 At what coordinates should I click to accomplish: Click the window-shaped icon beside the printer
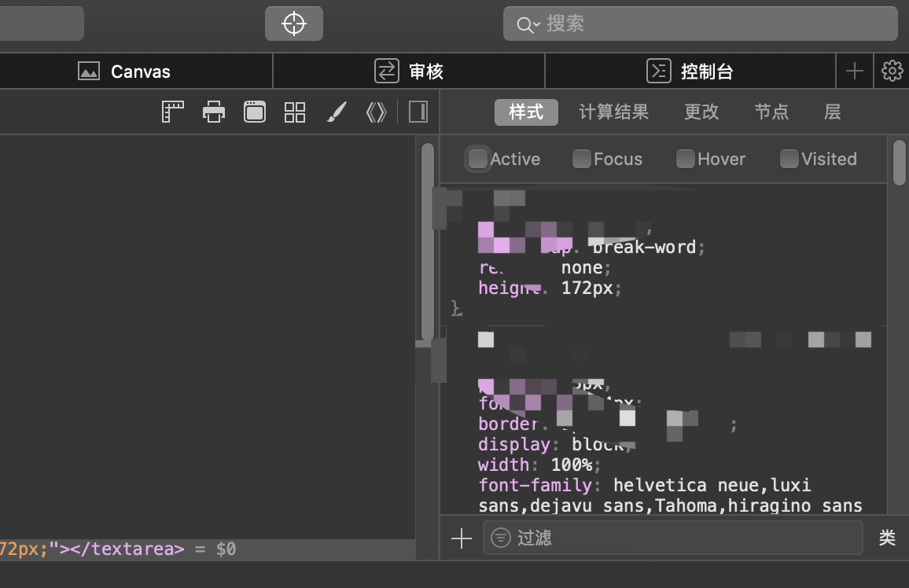(x=255, y=112)
